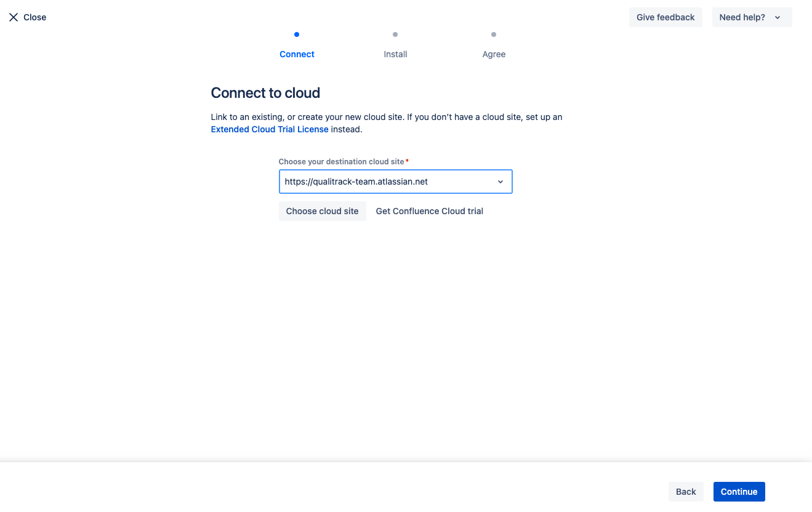The image size is (812, 512).
Task: Open the Extended Cloud Trial License link
Action: (269, 129)
